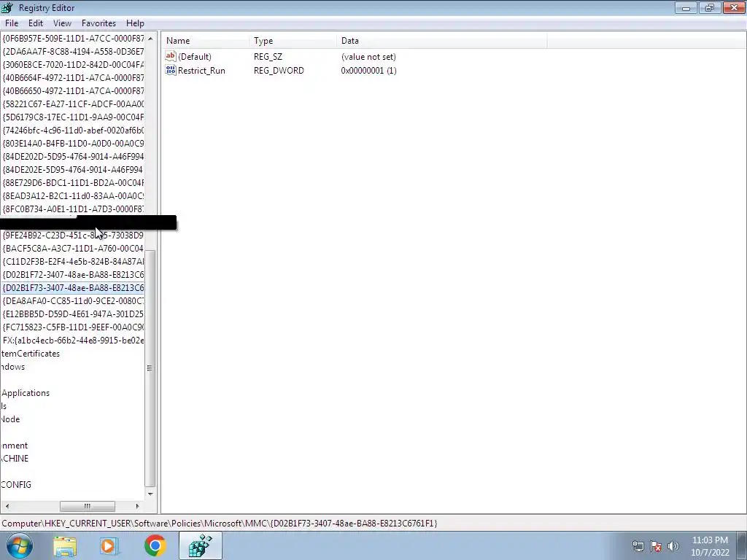
Task: Select key {84DE202D-5D95-4764-9014-A46F994
Action: point(73,156)
